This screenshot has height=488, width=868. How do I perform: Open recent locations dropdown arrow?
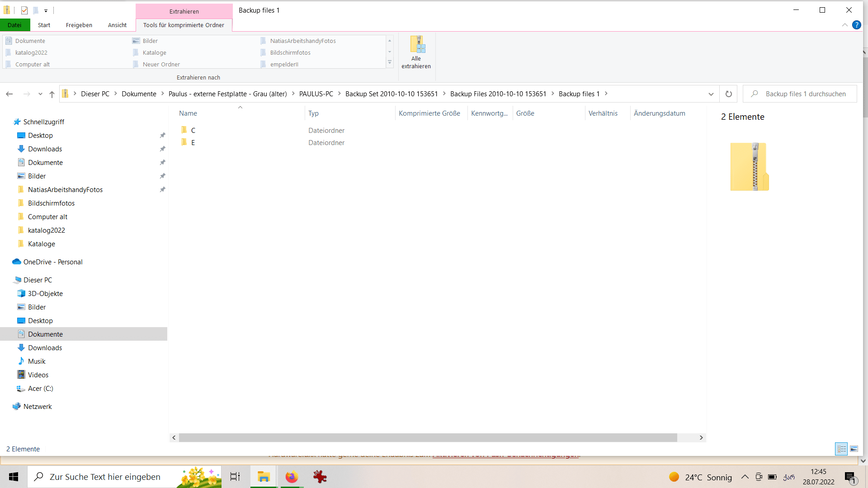pos(40,94)
